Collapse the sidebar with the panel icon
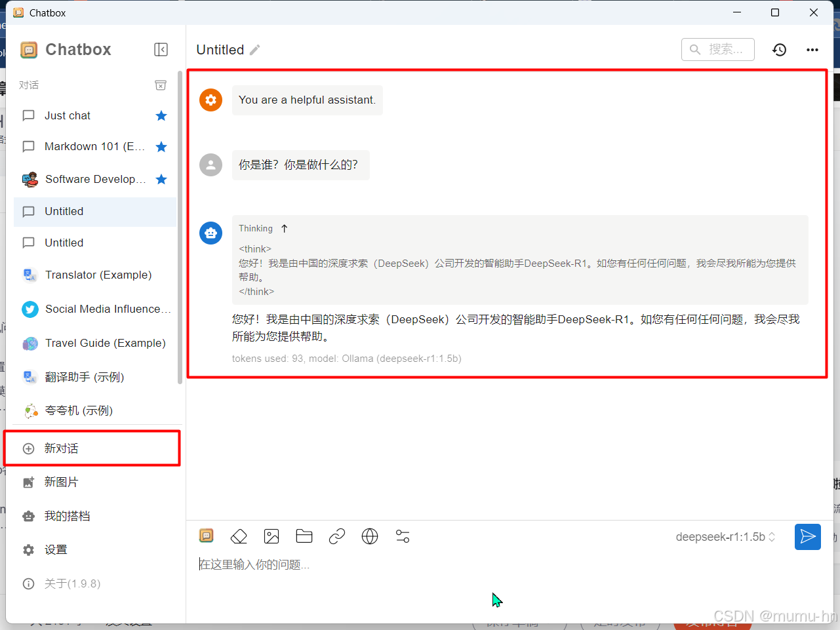The width and height of the screenshot is (840, 630). pyautogui.click(x=161, y=50)
